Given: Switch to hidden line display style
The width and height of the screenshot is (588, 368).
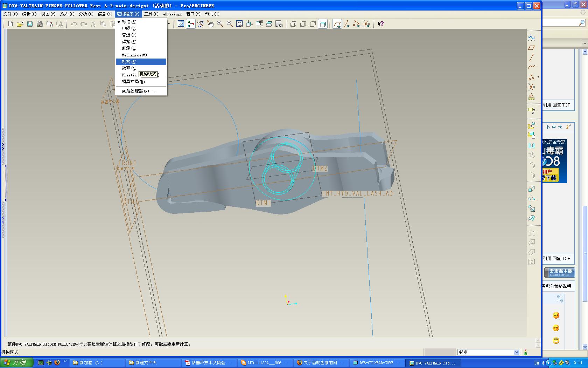Looking at the screenshot, I should point(303,24).
